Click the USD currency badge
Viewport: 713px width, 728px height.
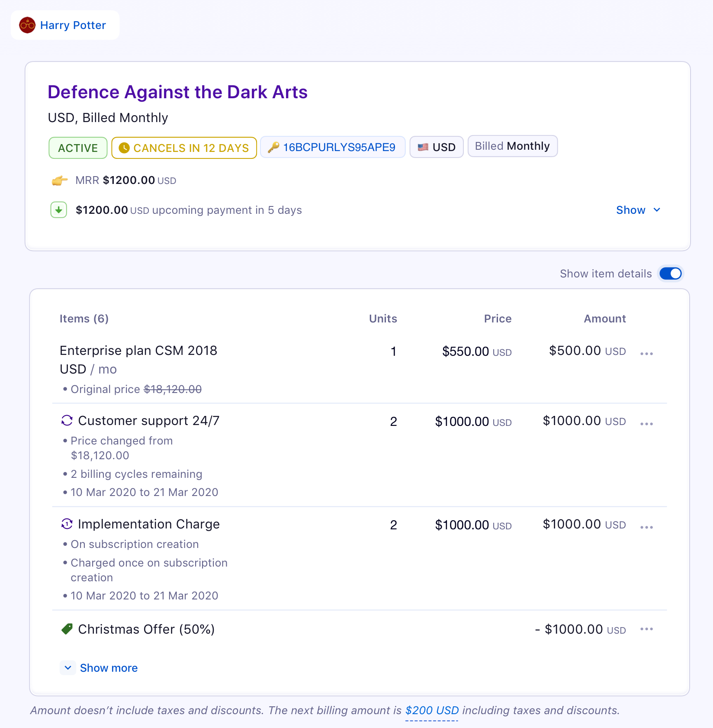pos(437,147)
